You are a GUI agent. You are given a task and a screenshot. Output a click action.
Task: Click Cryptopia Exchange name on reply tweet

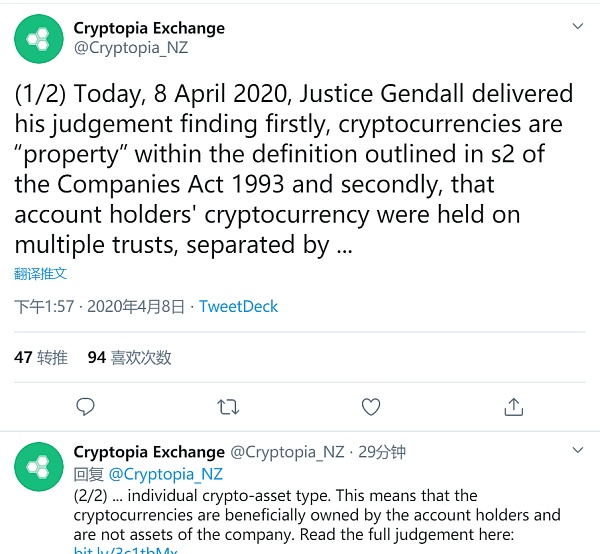point(149,452)
